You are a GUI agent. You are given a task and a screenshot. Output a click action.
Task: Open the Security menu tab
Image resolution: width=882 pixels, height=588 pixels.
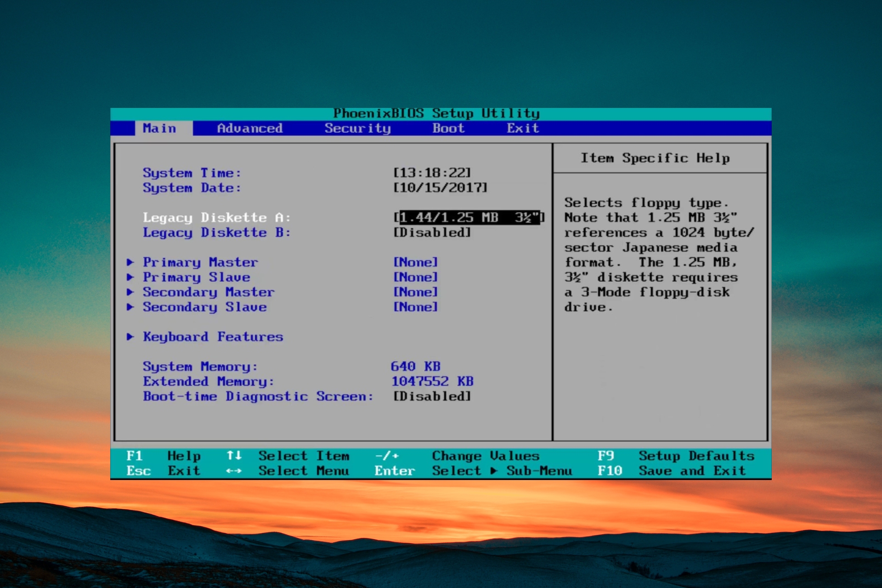pyautogui.click(x=357, y=128)
